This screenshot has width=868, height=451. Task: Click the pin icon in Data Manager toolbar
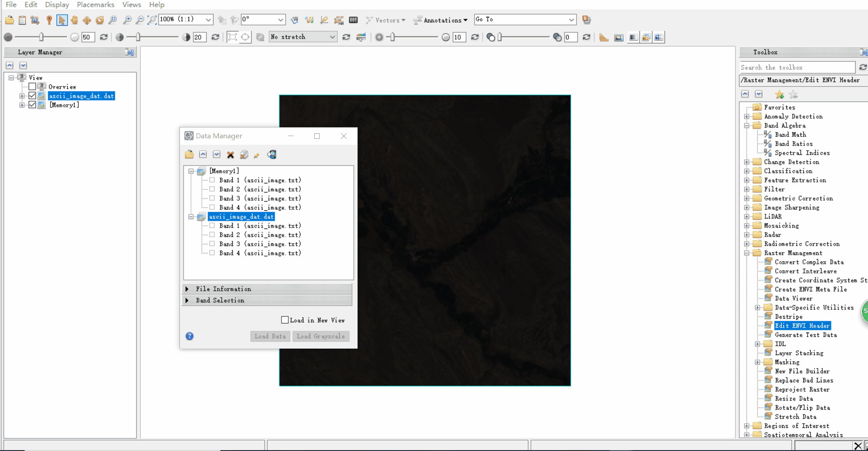(257, 155)
